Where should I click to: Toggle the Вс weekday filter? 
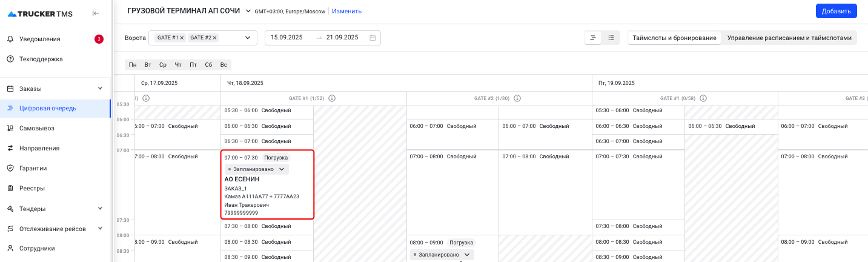(x=224, y=65)
